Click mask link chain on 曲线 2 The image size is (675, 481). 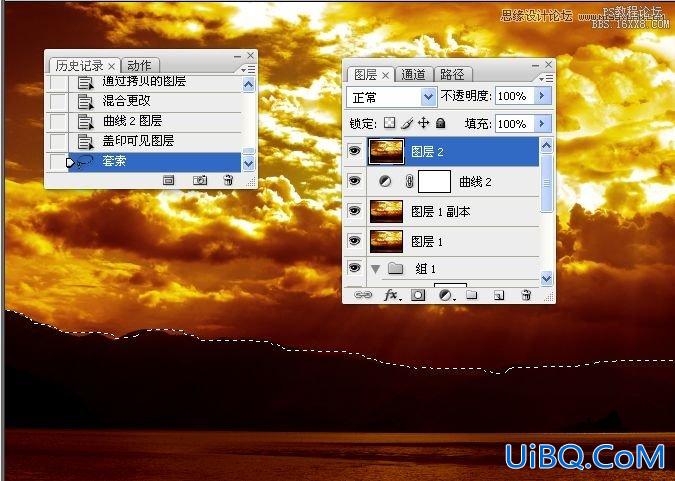click(x=409, y=181)
